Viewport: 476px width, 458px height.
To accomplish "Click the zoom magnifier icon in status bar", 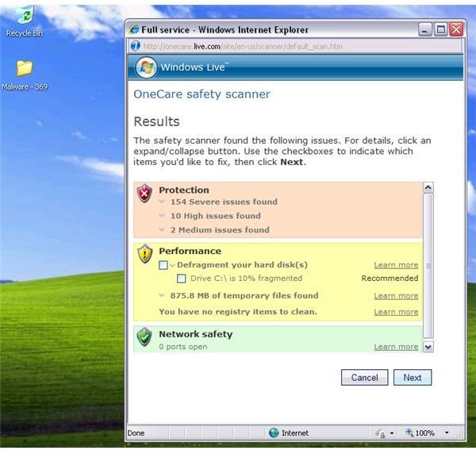I will pyautogui.click(x=409, y=432).
